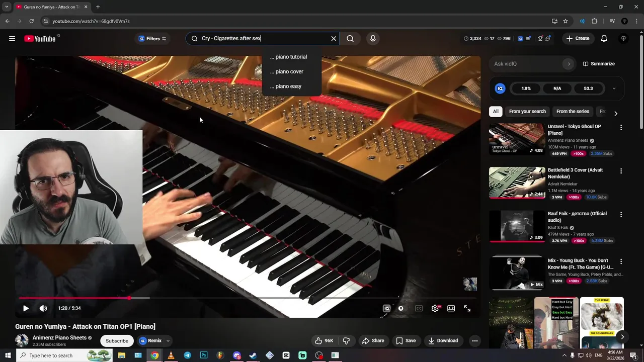This screenshot has height=362, width=644.
Task: Submit search with the magnifier button
Action: click(350, 39)
